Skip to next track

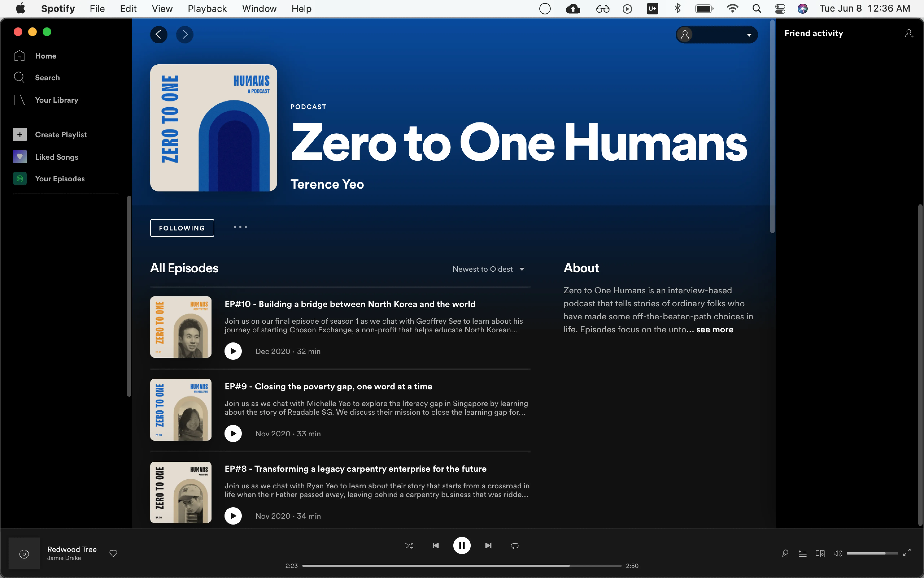pyautogui.click(x=488, y=545)
